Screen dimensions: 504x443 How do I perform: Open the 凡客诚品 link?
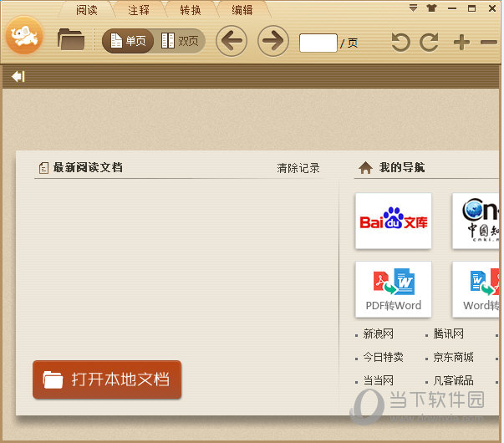click(x=453, y=380)
